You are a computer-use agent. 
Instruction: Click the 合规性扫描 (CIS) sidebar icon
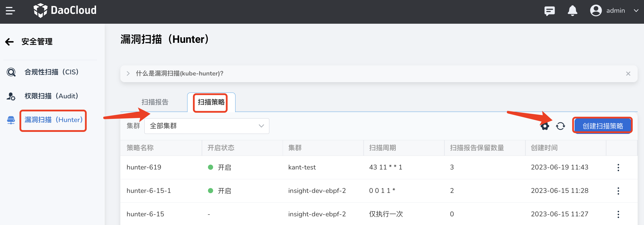pyautogui.click(x=11, y=72)
